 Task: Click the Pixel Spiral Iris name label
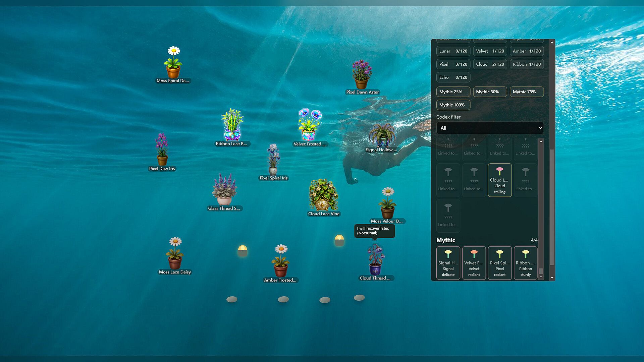[274, 178]
